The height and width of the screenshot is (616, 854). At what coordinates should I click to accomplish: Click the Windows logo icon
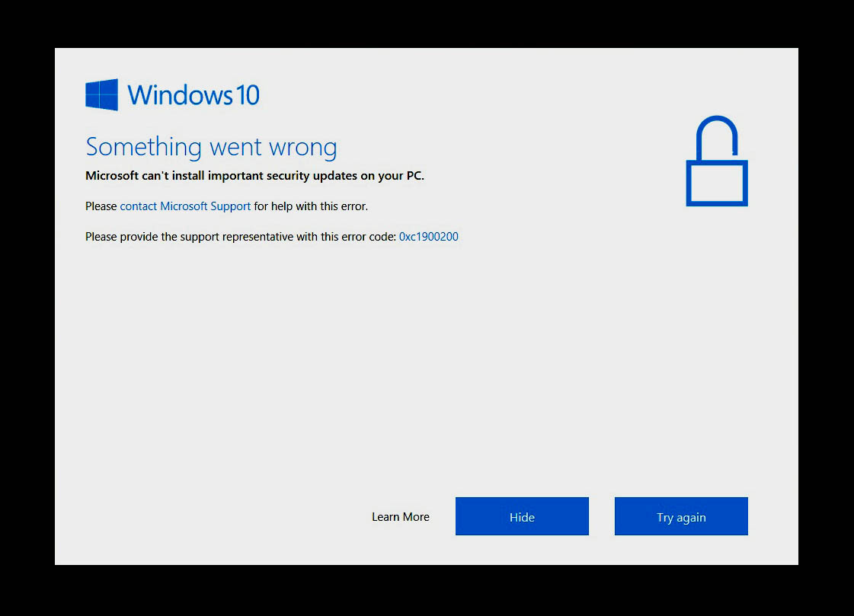coord(102,94)
